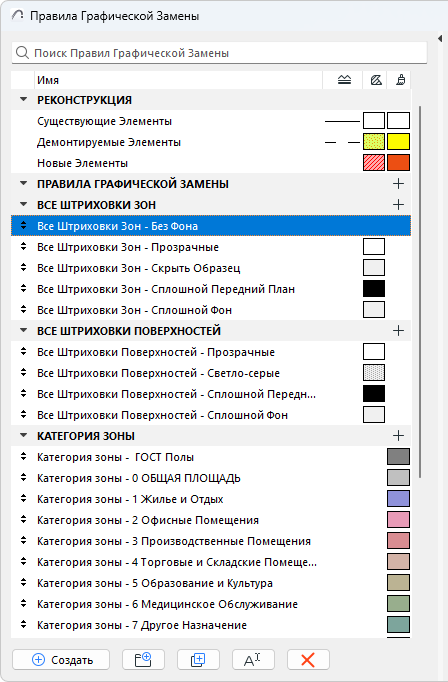Screen dimensions: 448x682
Task: Select Категория зоны - 4 Торговые и Складские row
Action: click(211, 562)
